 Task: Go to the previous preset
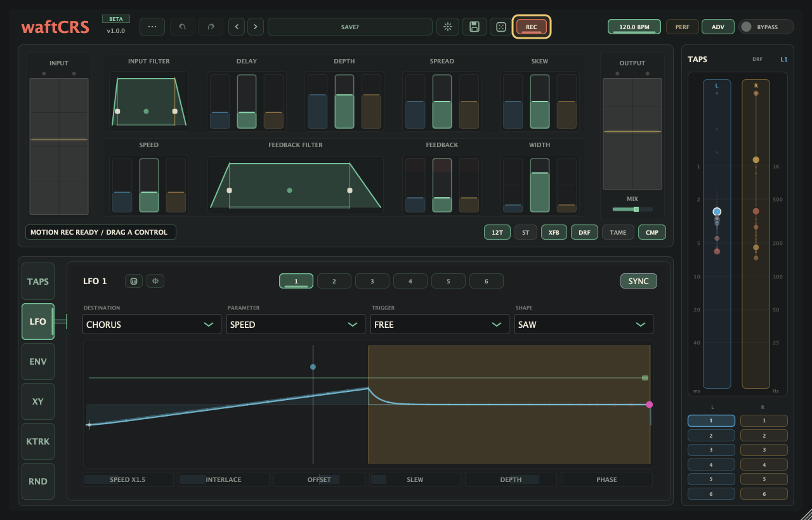(x=237, y=27)
